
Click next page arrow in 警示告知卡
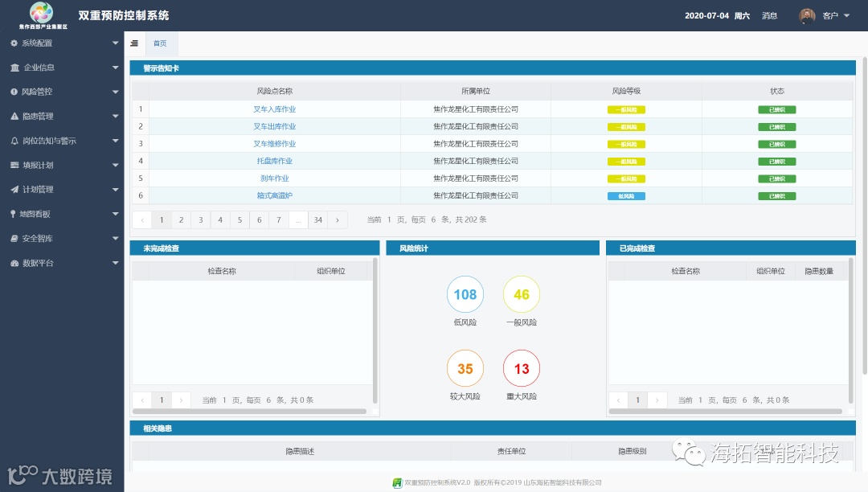[x=337, y=219]
